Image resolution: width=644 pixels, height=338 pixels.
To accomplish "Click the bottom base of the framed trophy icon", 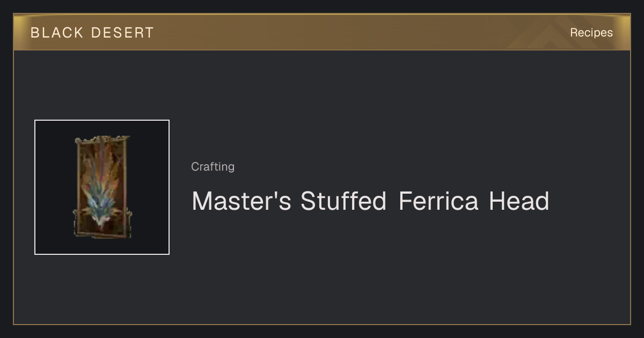I will [102, 233].
